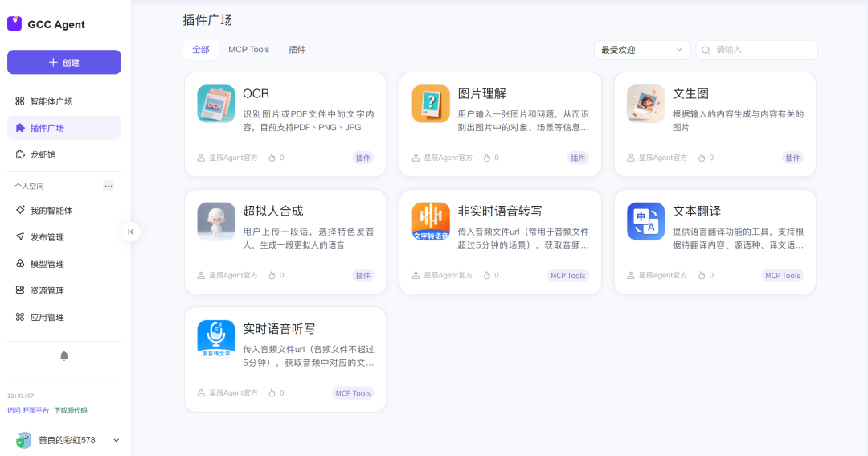The image size is (868, 456).
Task: Click the 文本翻译 plugin icon
Action: point(645,221)
